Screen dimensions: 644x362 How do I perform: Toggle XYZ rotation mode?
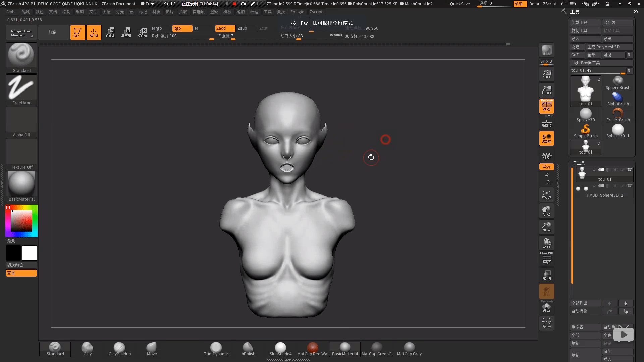(546, 167)
